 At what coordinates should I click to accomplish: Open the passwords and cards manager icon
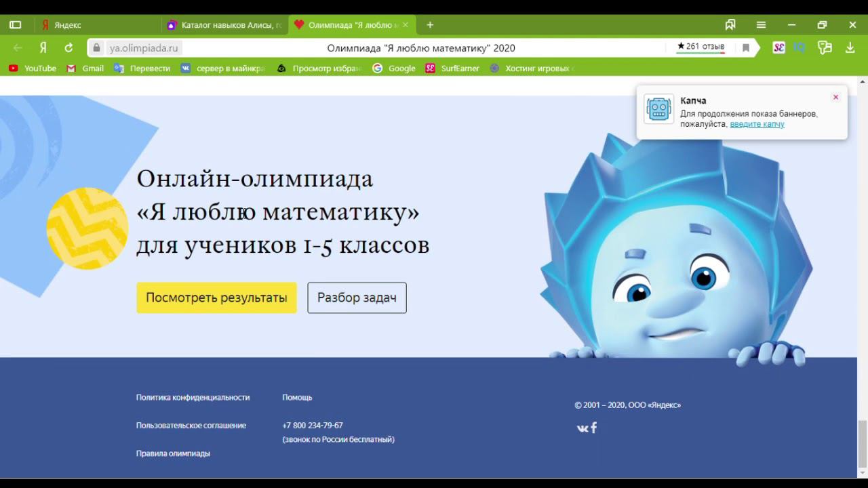tap(825, 48)
